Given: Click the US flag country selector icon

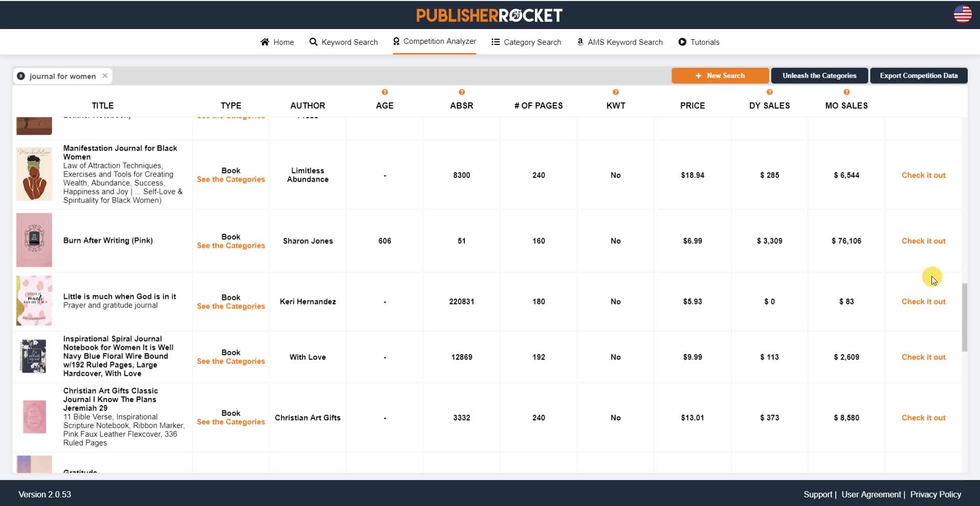Looking at the screenshot, I should point(962,14).
